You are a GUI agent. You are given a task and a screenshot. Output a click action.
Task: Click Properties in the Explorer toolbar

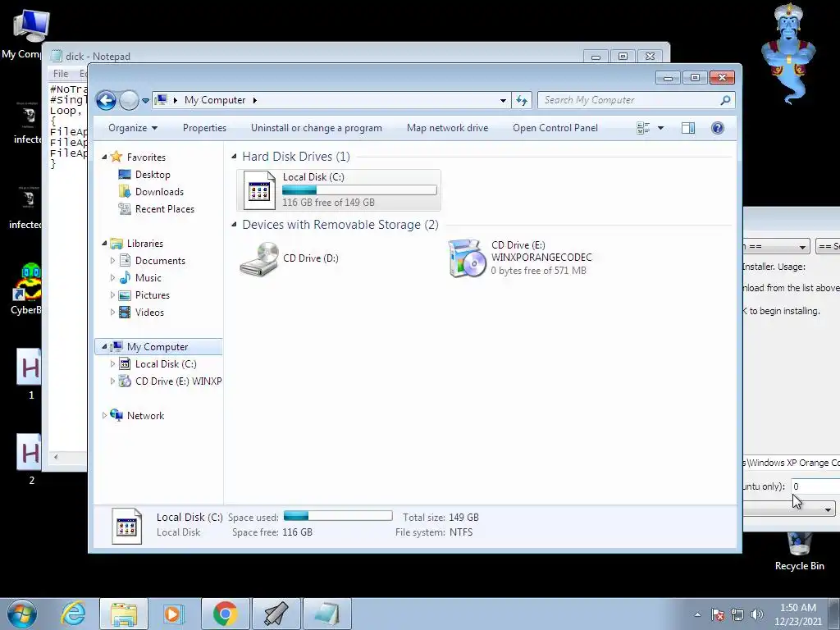[x=204, y=128]
